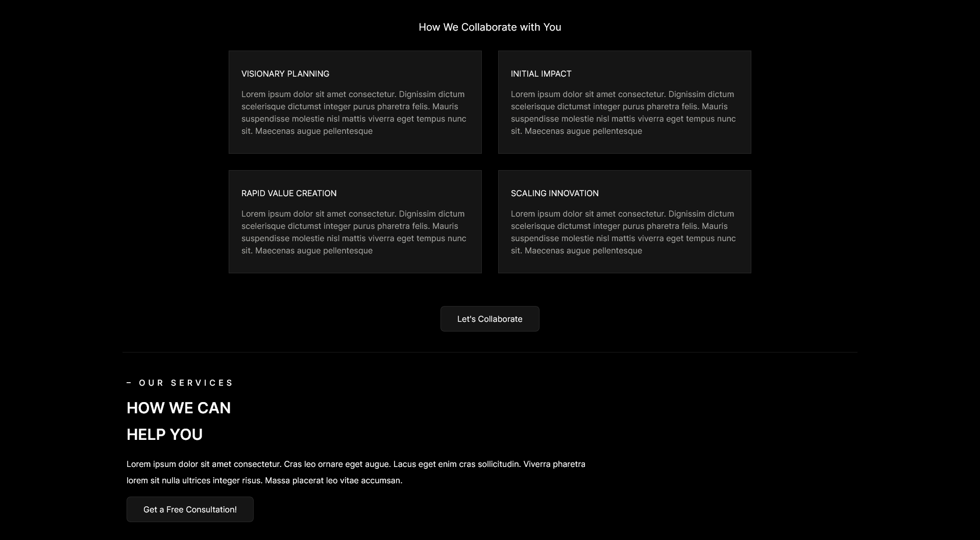Screen dimensions: 980x540
Task: Click the How We Collaborate with You title
Action: pos(490,27)
